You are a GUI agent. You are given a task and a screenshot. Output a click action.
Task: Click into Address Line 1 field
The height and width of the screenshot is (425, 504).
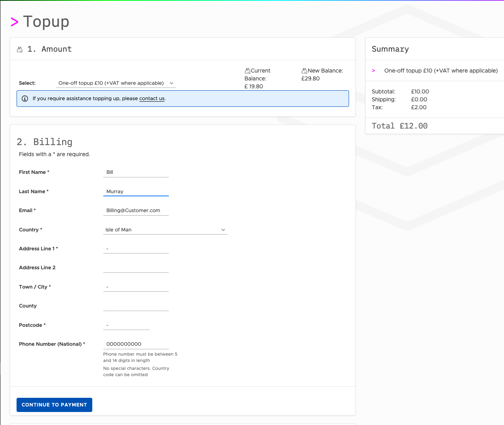(x=136, y=249)
